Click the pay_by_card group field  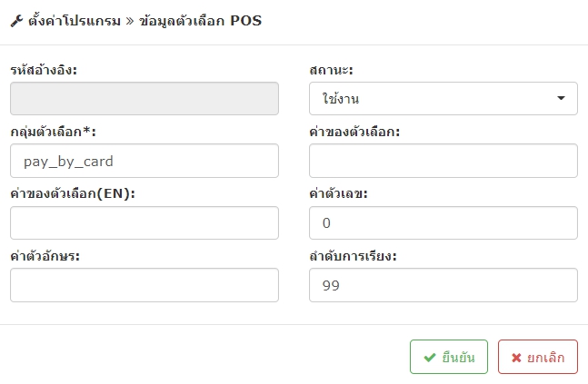click(x=145, y=161)
